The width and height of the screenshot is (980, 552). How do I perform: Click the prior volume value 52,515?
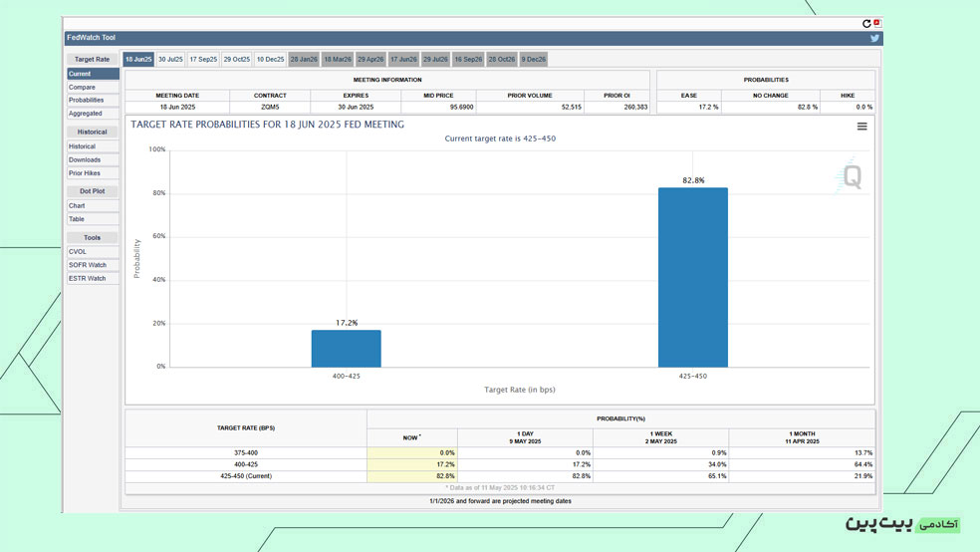point(572,108)
